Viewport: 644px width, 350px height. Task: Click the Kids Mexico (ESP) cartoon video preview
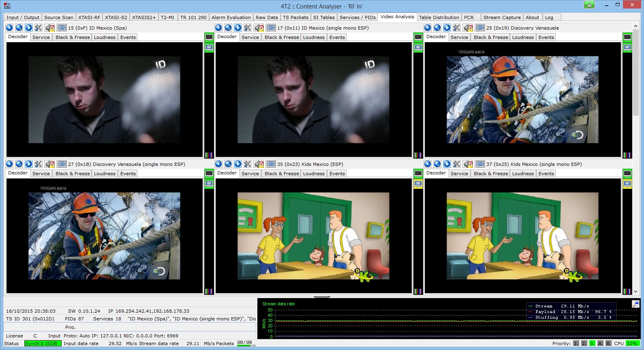tap(313, 236)
